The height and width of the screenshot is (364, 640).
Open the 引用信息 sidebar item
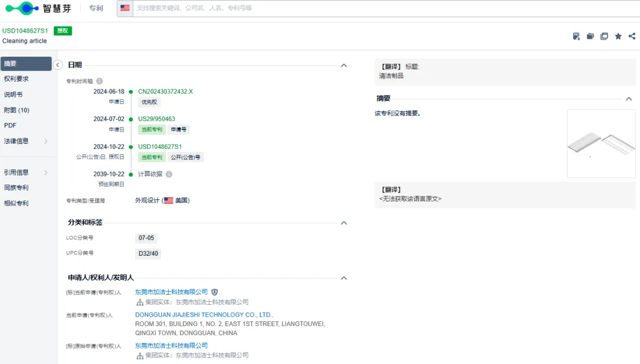click(x=17, y=172)
